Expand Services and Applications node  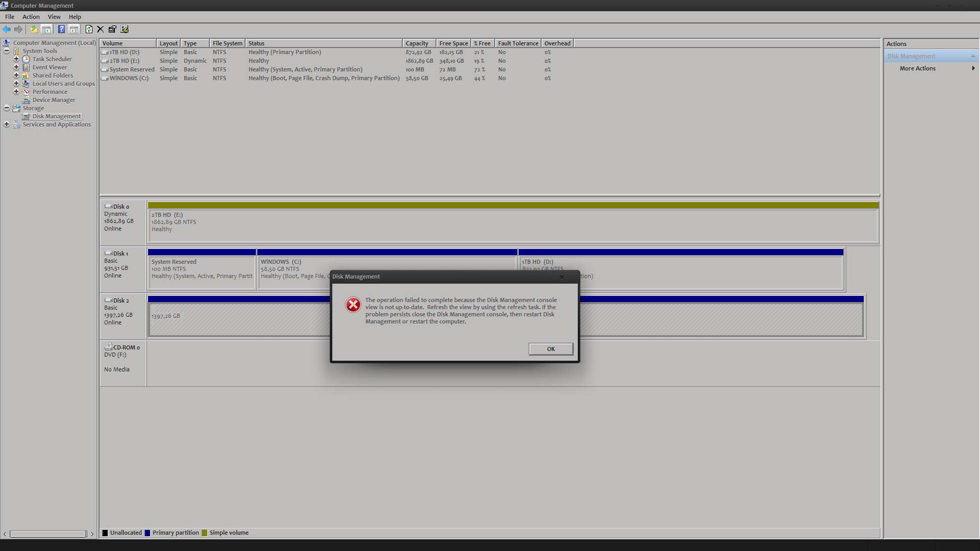[7, 124]
